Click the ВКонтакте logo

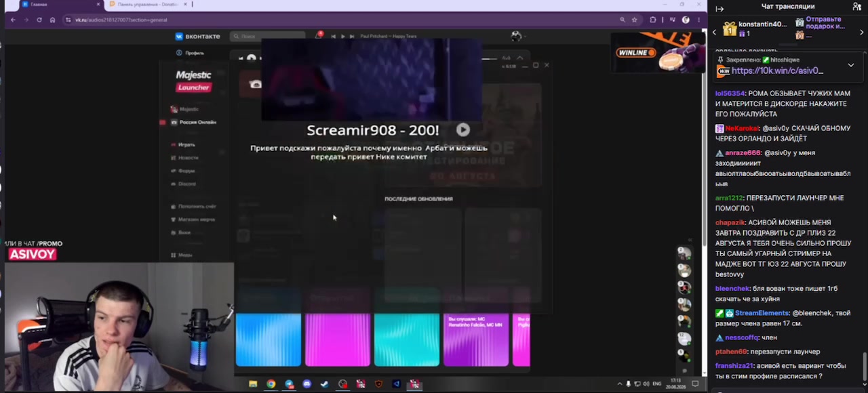point(198,36)
